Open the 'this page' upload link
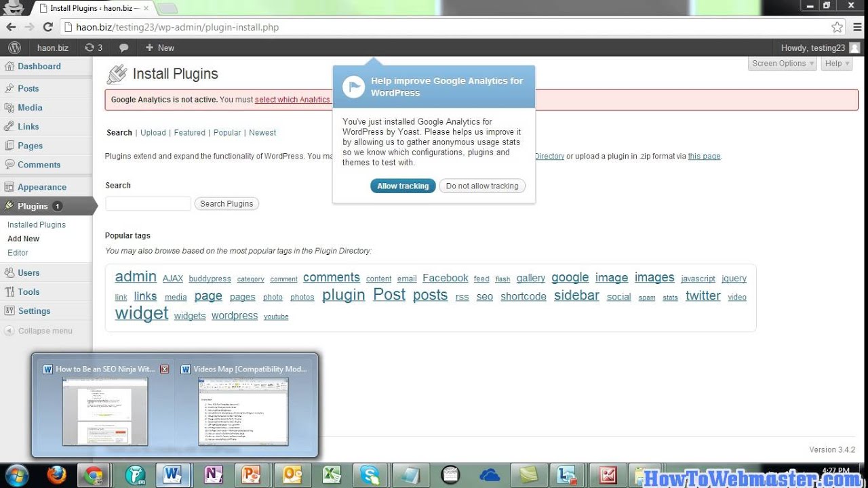 click(704, 156)
